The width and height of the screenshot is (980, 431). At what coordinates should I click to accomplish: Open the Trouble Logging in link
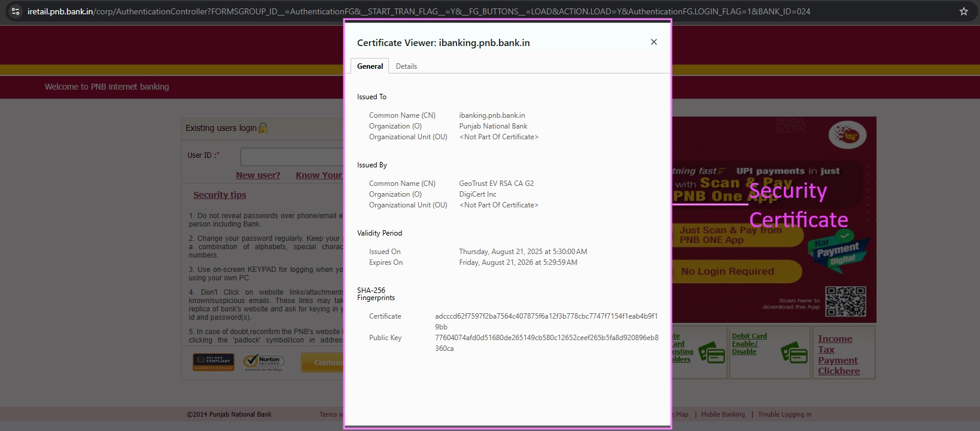pos(784,414)
